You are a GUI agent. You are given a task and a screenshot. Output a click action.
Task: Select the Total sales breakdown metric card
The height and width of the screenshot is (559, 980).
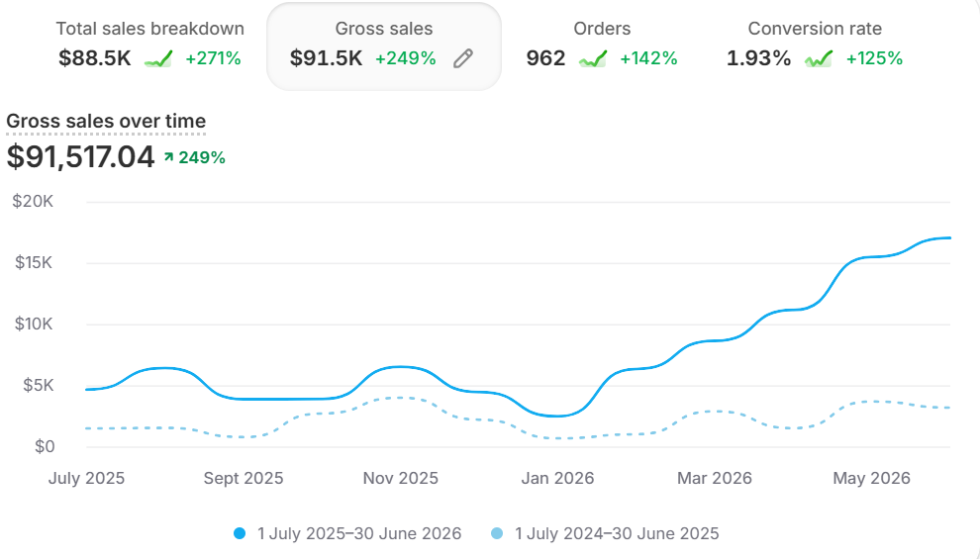[x=150, y=46]
